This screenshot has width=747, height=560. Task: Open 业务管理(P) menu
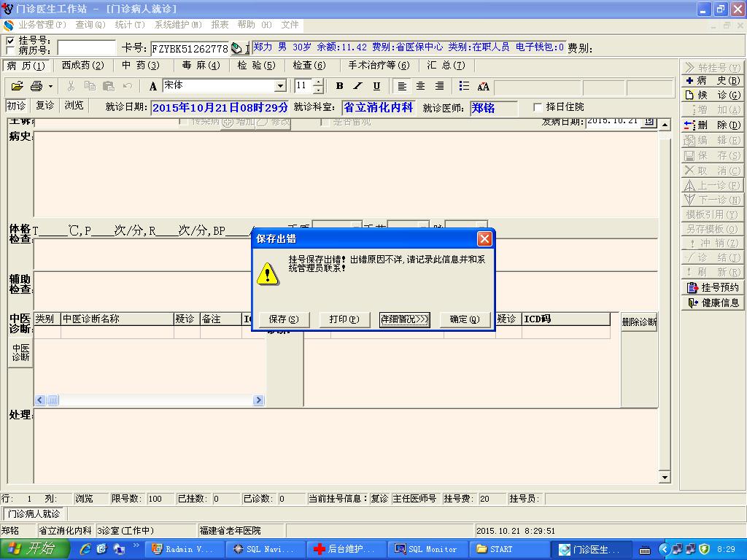click(x=42, y=25)
